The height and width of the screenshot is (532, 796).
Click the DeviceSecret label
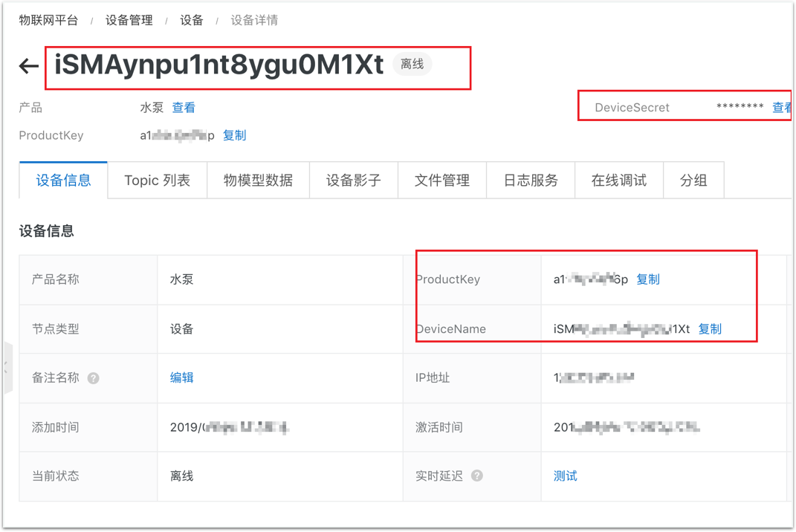(632, 108)
